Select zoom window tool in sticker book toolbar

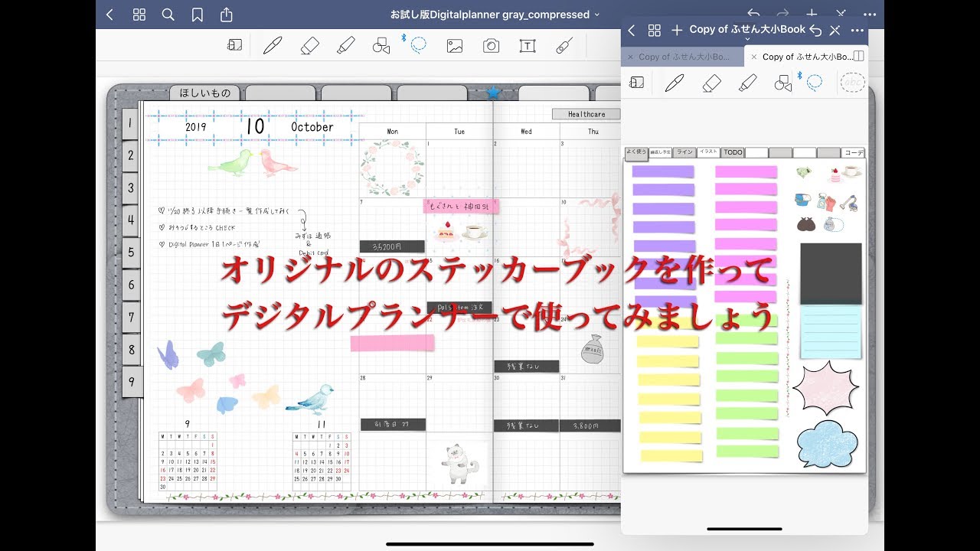[x=636, y=82]
